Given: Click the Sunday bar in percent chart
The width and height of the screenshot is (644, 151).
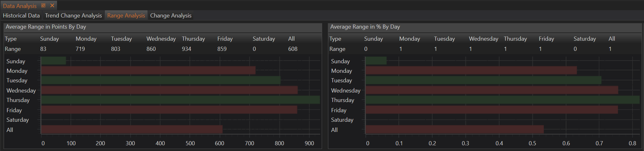Looking at the screenshot, I should coord(376,61).
